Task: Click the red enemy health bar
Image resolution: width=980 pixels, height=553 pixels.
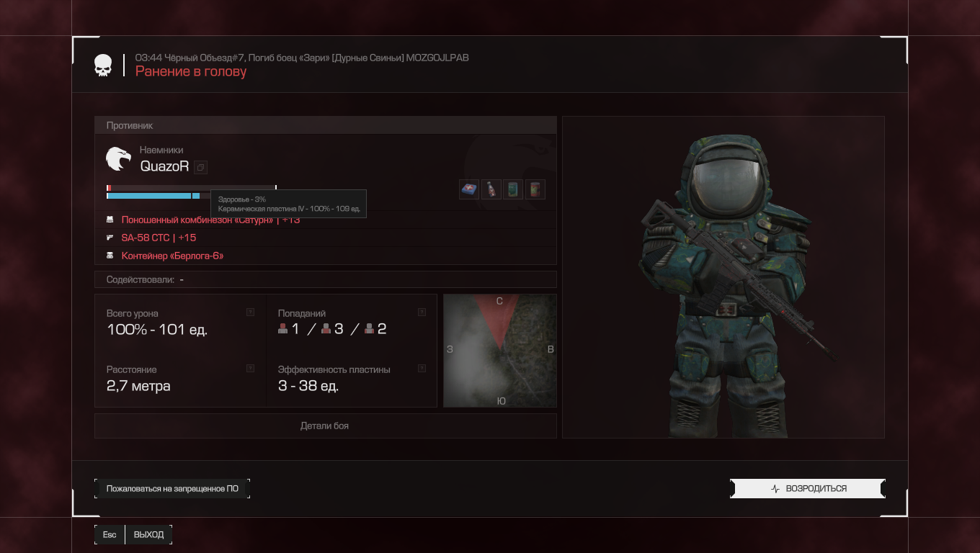Action: (x=191, y=188)
